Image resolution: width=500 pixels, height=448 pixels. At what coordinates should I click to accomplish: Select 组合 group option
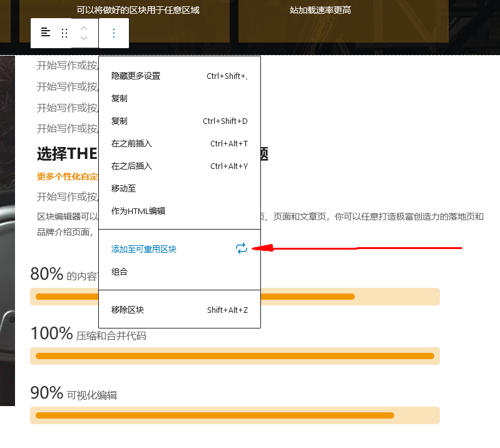point(180,272)
